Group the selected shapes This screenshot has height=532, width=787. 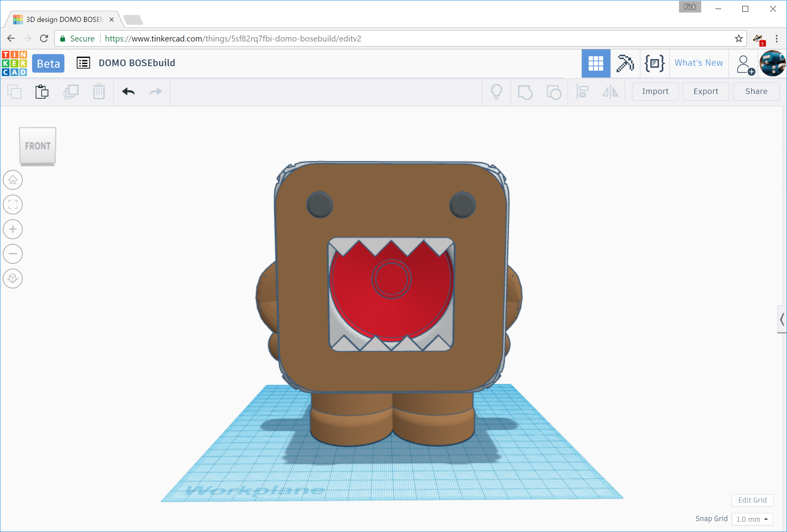(x=525, y=92)
